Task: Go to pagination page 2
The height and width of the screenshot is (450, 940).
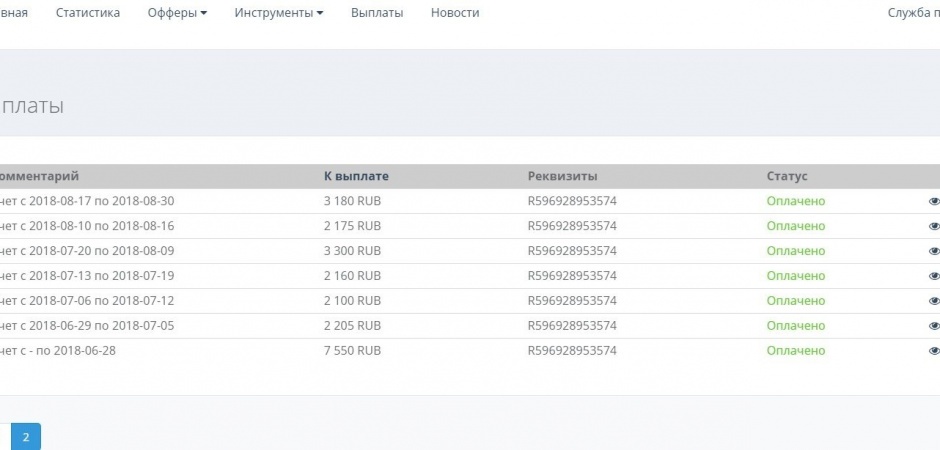Action: (26, 437)
